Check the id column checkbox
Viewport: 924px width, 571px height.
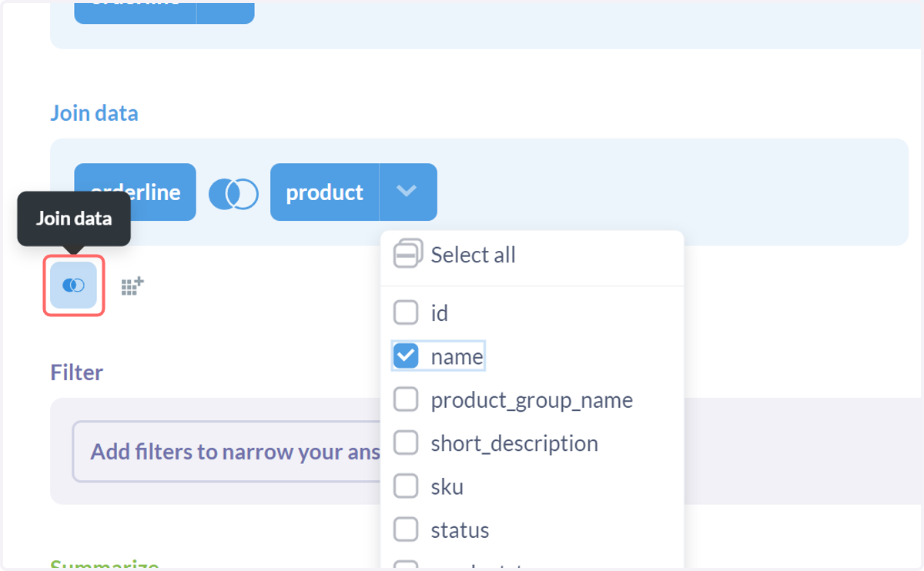[406, 312]
